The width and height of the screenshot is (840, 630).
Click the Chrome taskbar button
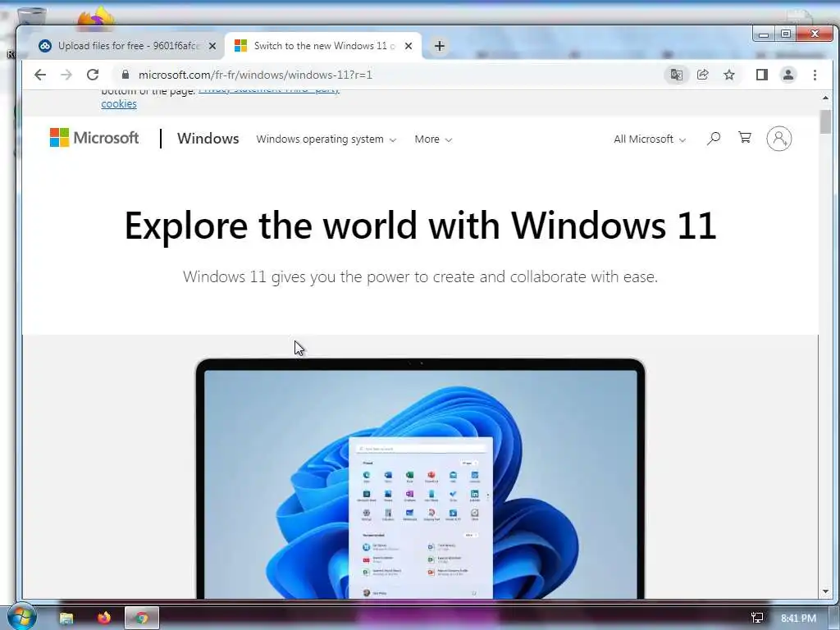[141, 619]
